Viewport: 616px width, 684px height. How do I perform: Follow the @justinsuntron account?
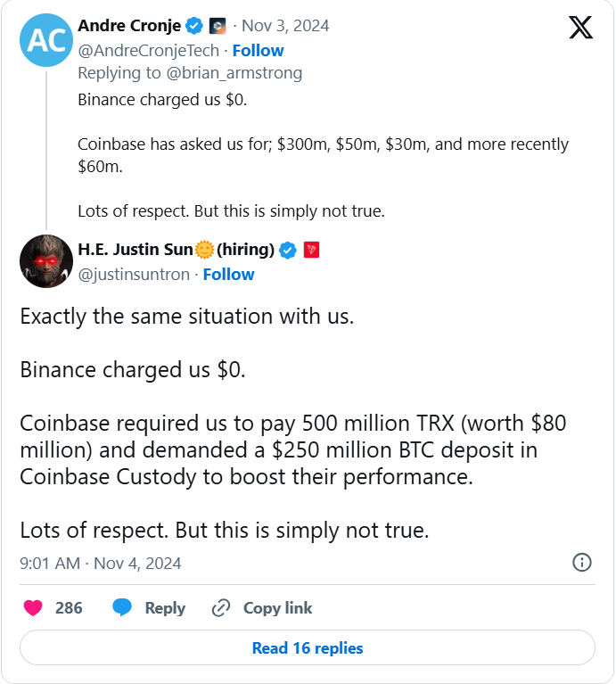point(228,275)
